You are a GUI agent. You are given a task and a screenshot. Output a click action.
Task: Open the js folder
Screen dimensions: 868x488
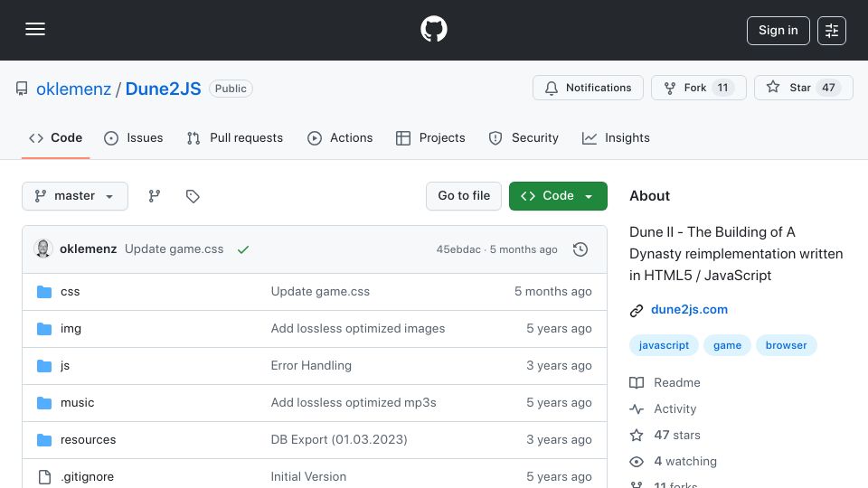(65, 366)
